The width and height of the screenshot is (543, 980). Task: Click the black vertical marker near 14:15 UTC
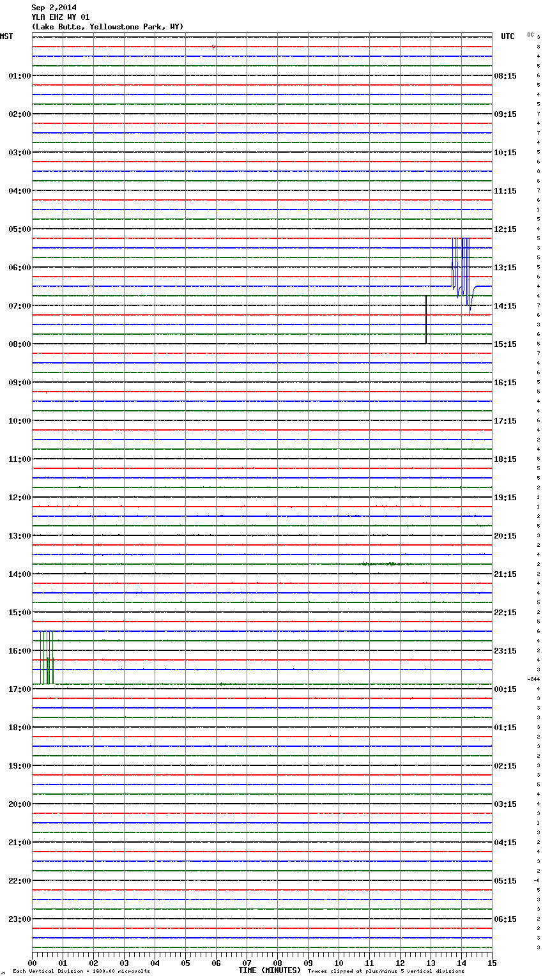426,319
